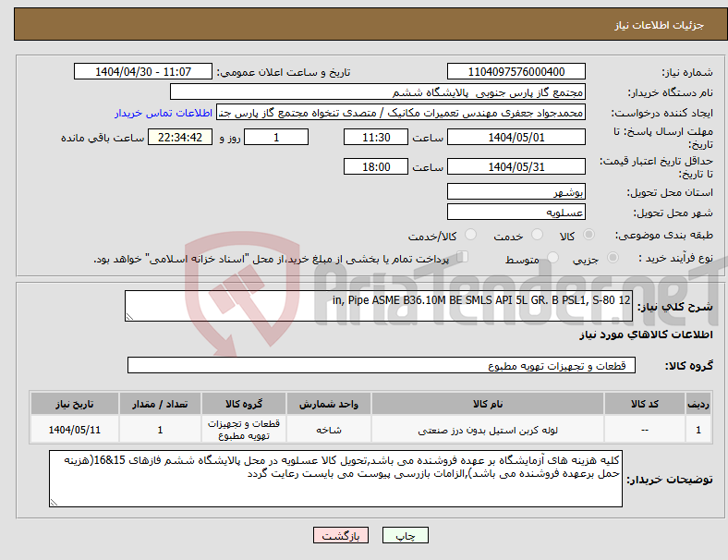Viewport: 728px width, 560px height.
Task: Click the واحد شمارش column header
Action: (329, 404)
